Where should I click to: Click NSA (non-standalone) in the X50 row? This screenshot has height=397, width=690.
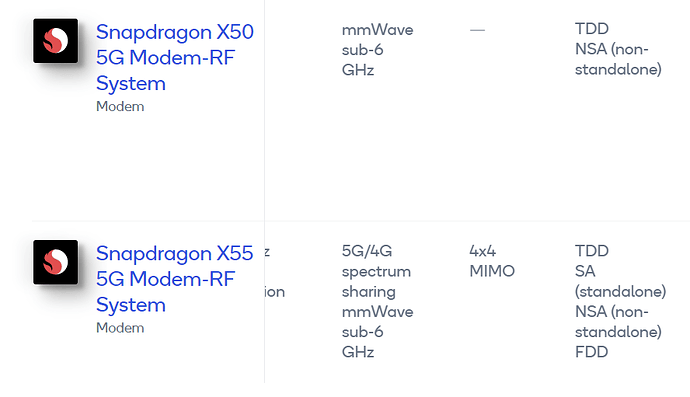[x=618, y=59]
